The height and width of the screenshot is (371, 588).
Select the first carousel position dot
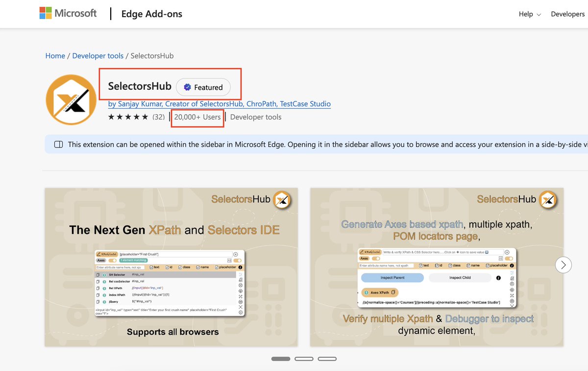280,358
